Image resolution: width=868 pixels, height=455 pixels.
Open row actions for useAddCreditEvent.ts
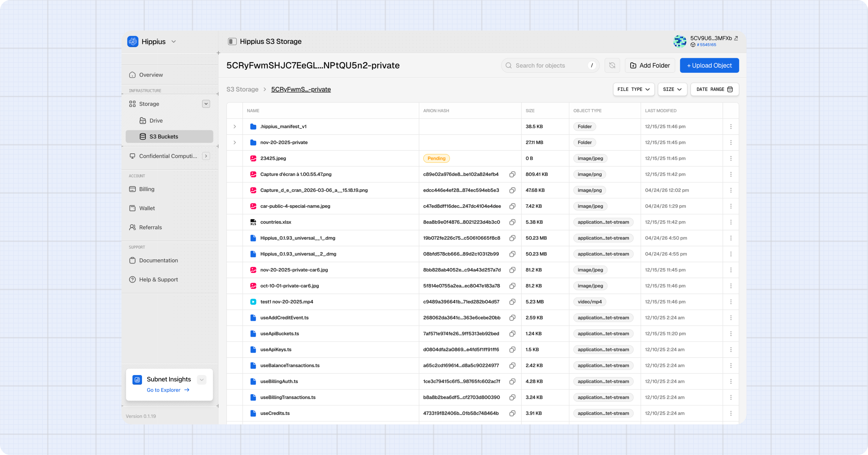point(731,318)
